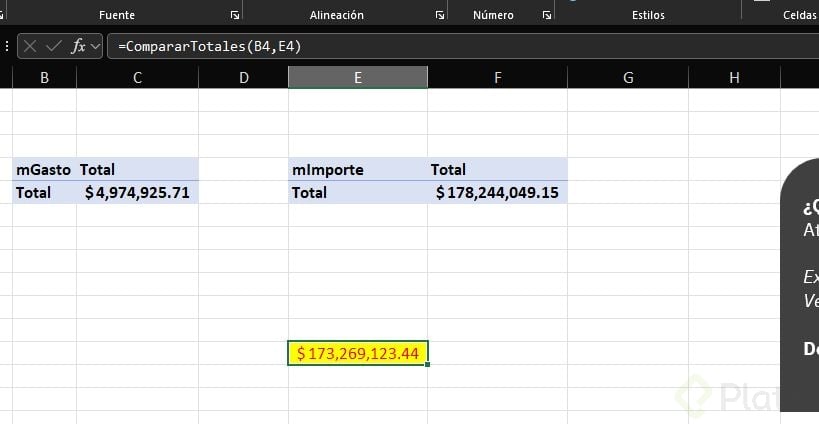Select the Total header cell next to mImporte
The image size is (819, 424).
pyautogui.click(x=497, y=169)
